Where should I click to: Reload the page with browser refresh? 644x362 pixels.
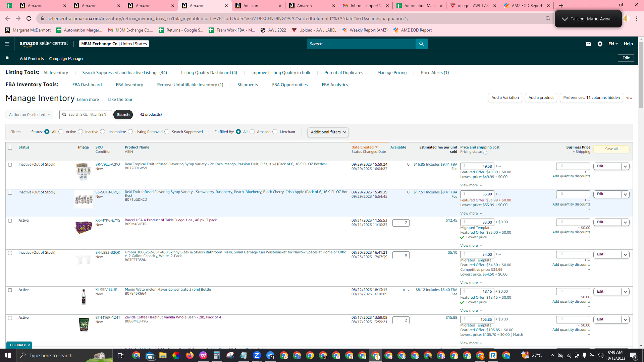click(29, 18)
